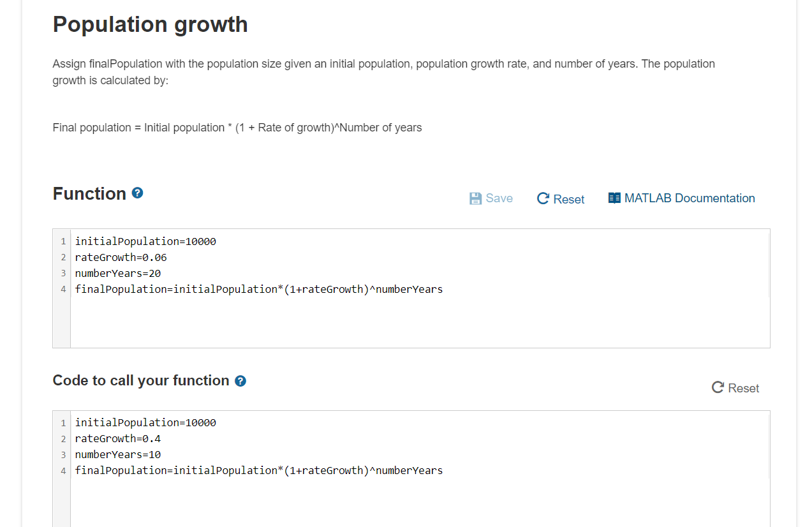Image resolution: width=812 pixels, height=527 pixels.
Task: Open the help icon next to Function heading
Action: [x=137, y=193]
